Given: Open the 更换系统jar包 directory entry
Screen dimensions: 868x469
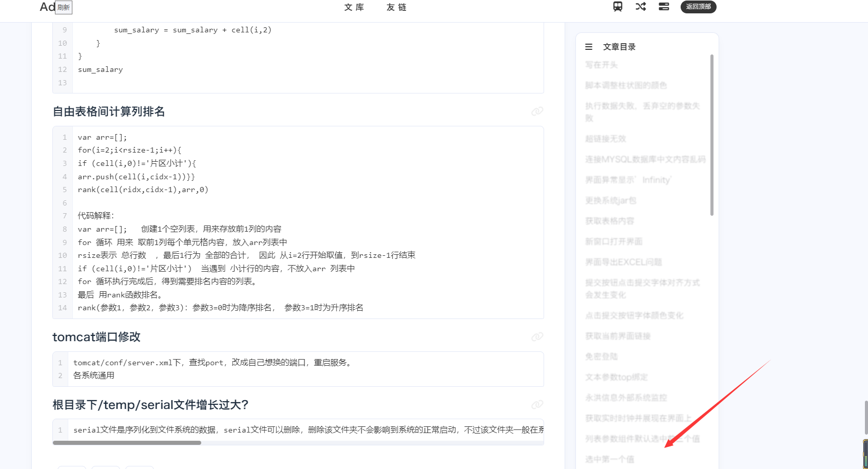Looking at the screenshot, I should (611, 200).
